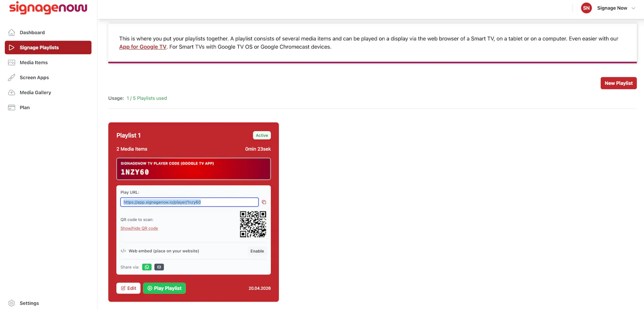Click the Play URL input field
This screenshot has width=644, height=310.
tap(189, 202)
